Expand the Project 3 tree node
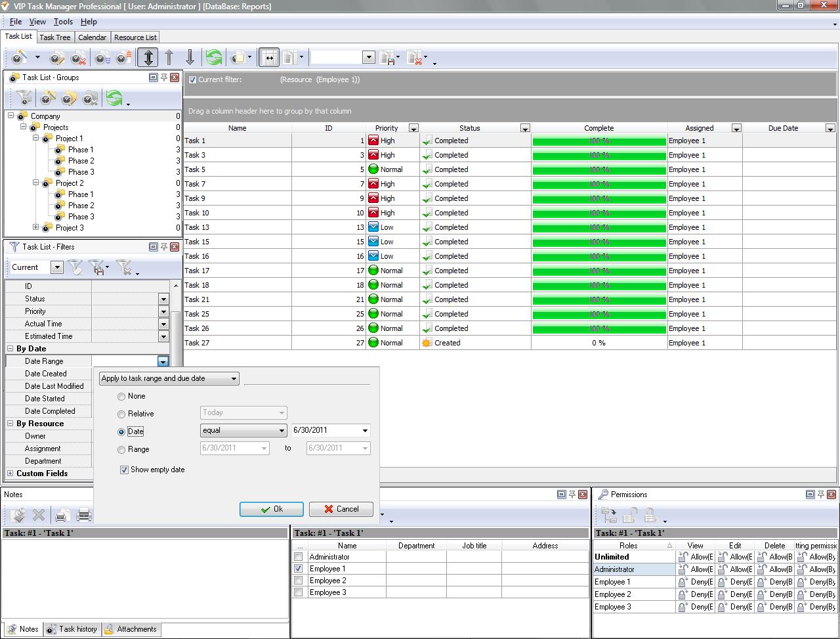 pyautogui.click(x=36, y=227)
